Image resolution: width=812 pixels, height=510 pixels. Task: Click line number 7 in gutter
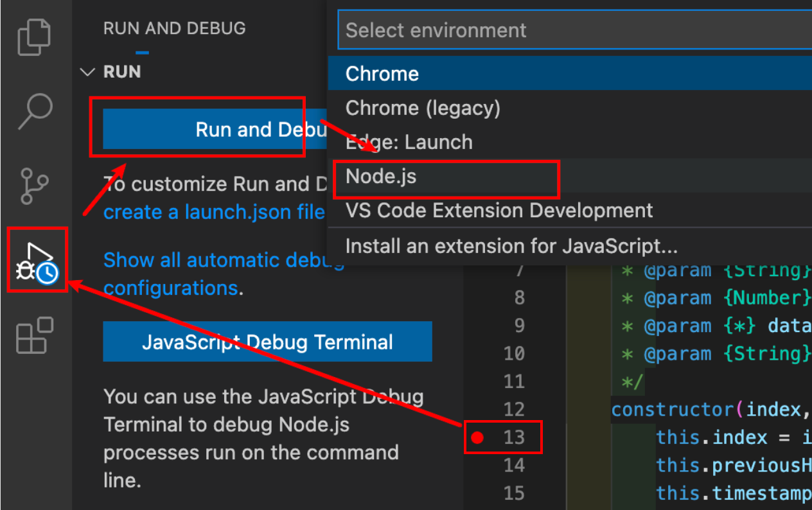pyautogui.click(x=519, y=270)
